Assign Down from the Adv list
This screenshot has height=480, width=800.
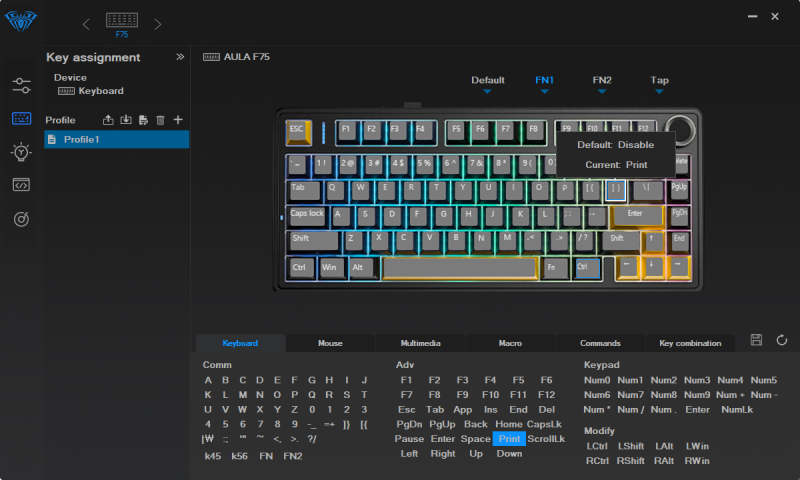pos(509,453)
